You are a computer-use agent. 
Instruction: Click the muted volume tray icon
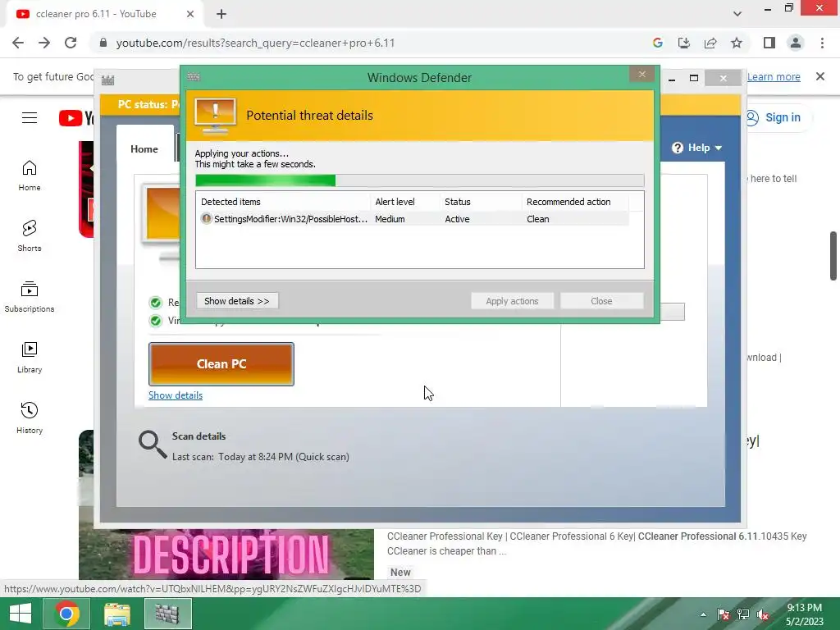[763, 614]
